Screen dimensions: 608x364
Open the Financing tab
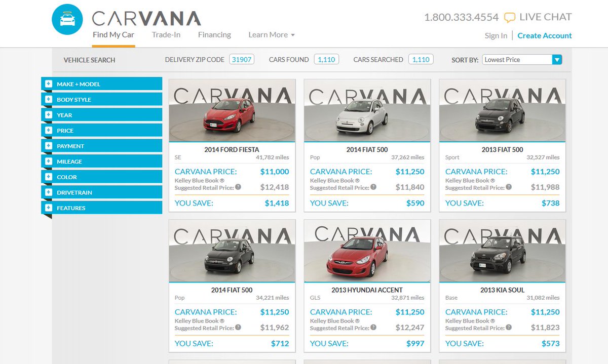[214, 35]
